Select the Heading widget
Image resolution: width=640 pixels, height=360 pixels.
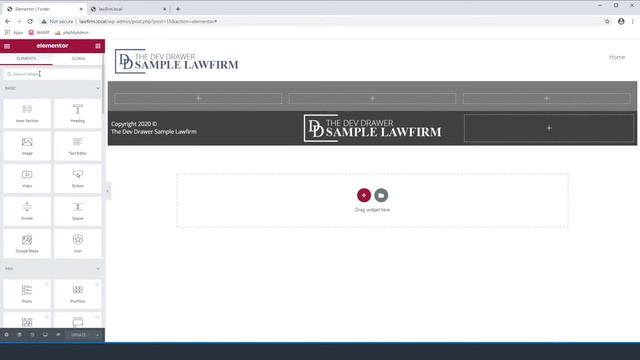coord(78,113)
